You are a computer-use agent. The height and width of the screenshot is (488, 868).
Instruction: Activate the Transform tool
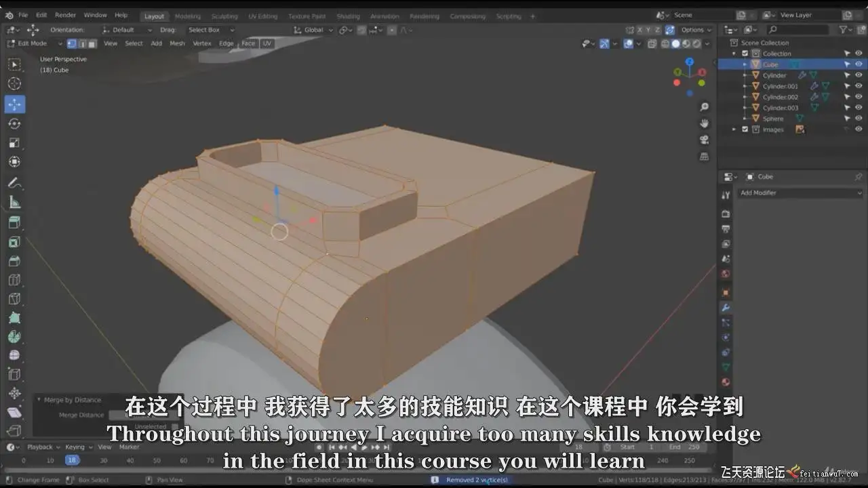[x=14, y=162]
